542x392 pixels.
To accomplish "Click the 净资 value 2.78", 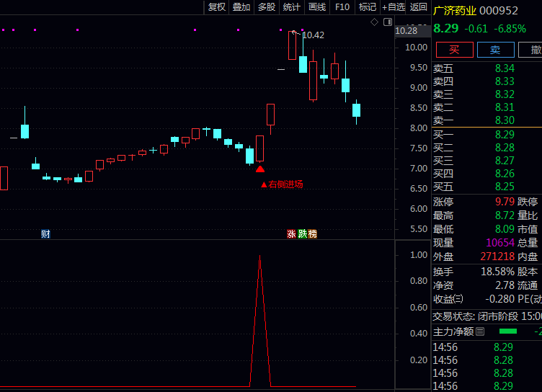I will (505, 285).
